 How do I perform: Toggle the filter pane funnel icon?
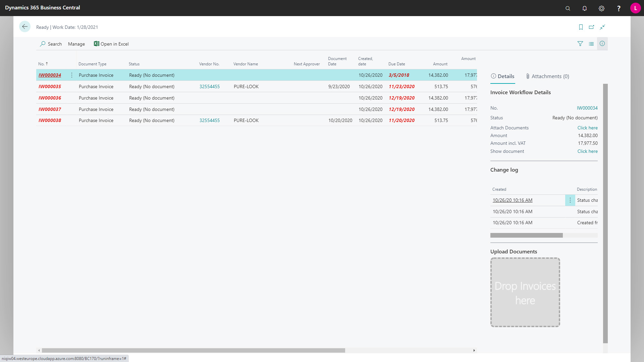pyautogui.click(x=580, y=44)
